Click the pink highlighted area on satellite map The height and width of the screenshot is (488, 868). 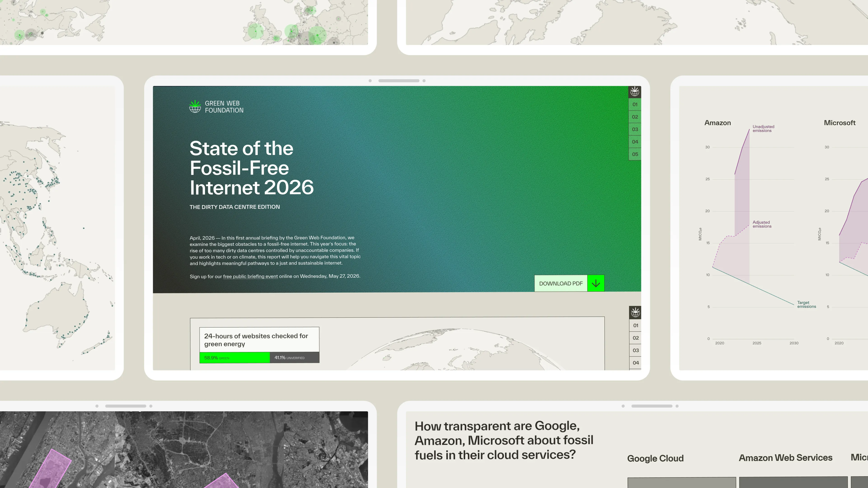point(51,470)
